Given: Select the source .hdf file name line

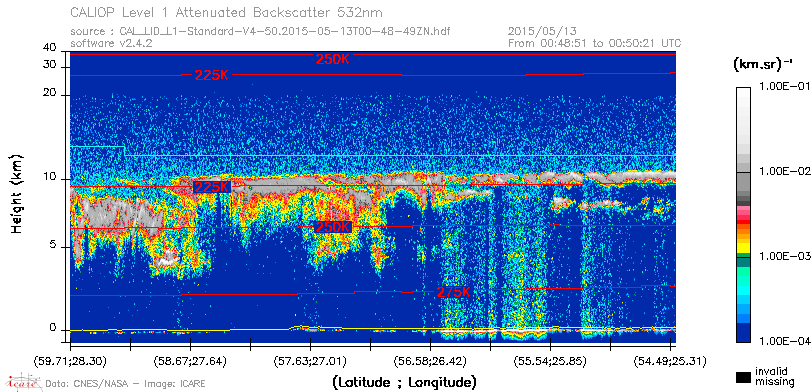Looking at the screenshot, I should [x=260, y=32].
